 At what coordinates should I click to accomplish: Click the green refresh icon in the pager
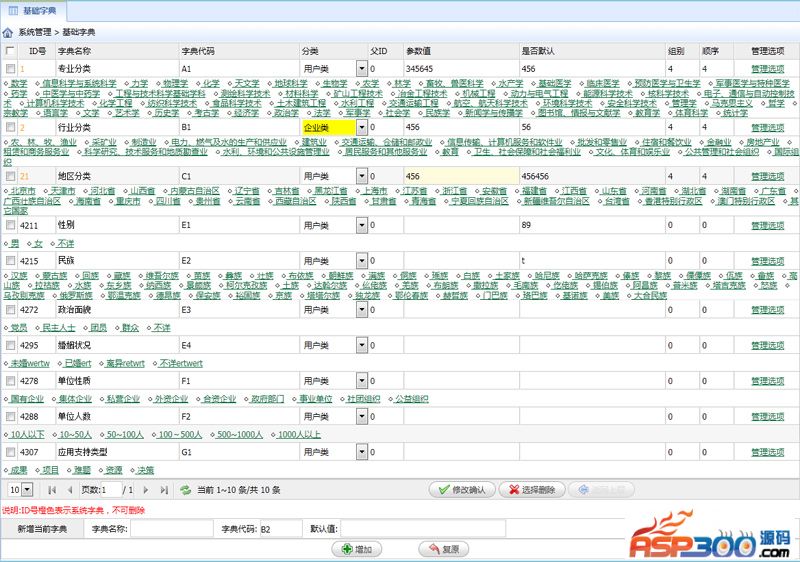(185, 490)
